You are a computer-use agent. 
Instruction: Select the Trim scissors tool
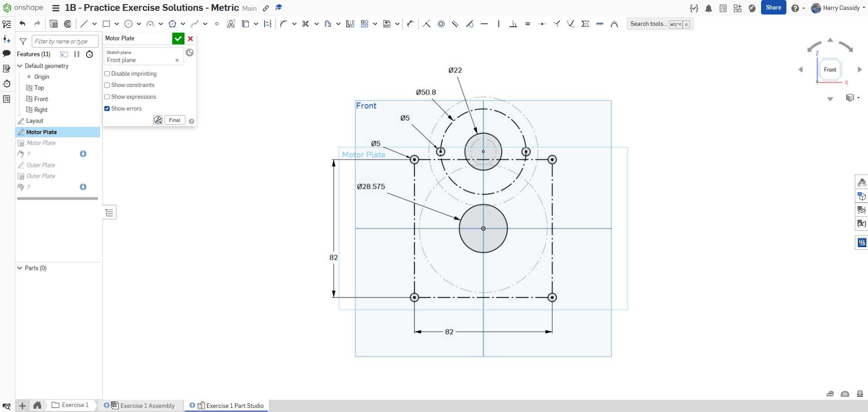(x=305, y=24)
